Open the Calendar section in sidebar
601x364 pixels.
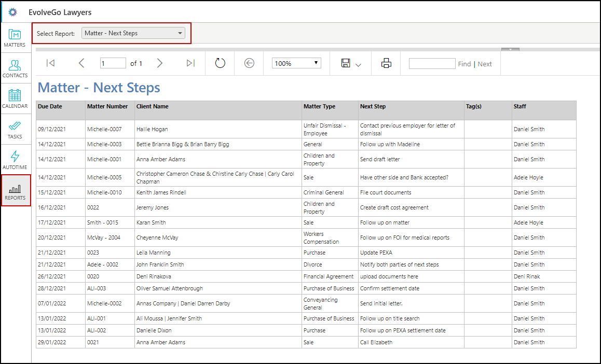[15, 99]
